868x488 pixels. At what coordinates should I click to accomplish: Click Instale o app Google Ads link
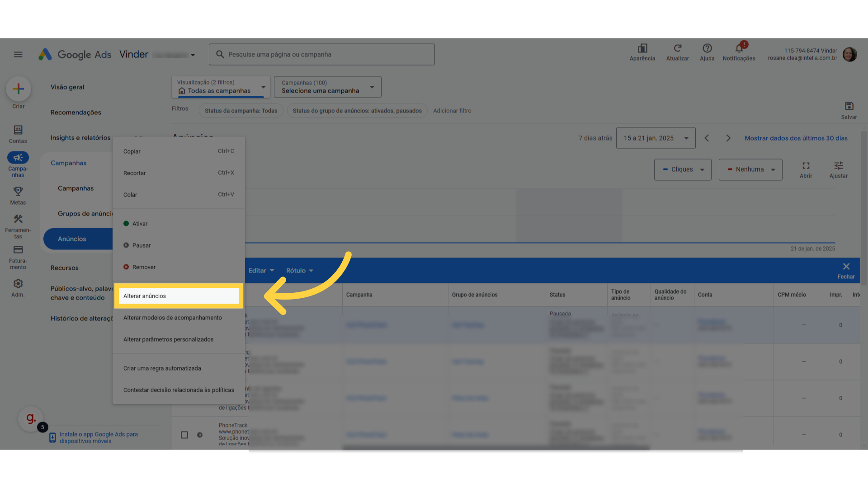coord(99,438)
